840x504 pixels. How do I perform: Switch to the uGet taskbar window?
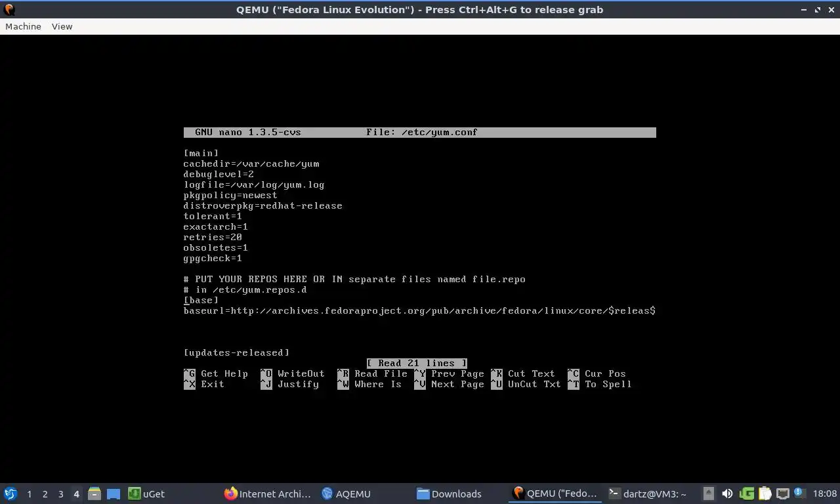coord(146,493)
